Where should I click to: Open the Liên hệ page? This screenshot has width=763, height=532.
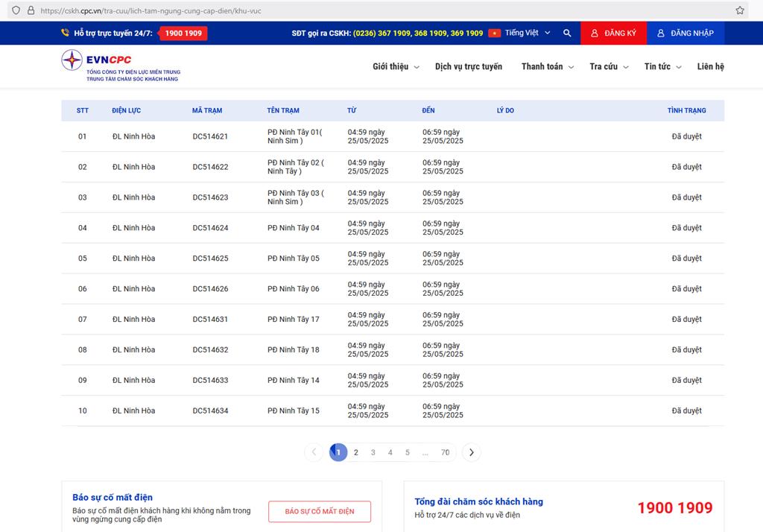click(710, 66)
